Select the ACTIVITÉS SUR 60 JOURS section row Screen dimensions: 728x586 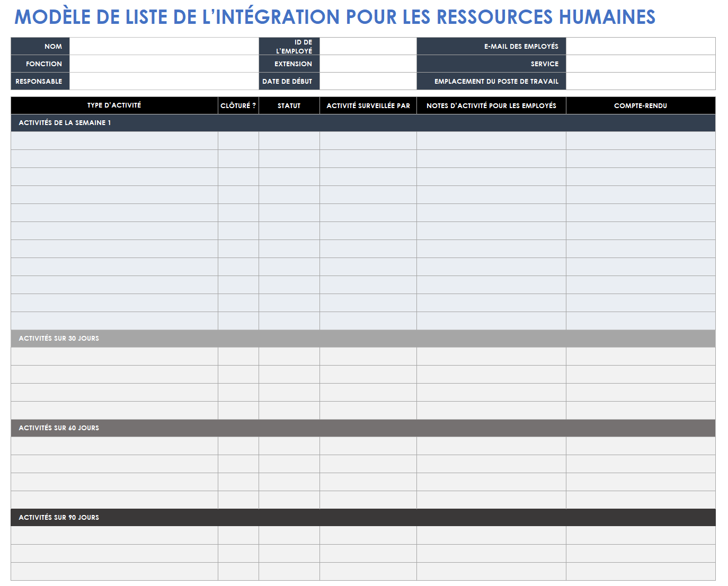(x=363, y=428)
